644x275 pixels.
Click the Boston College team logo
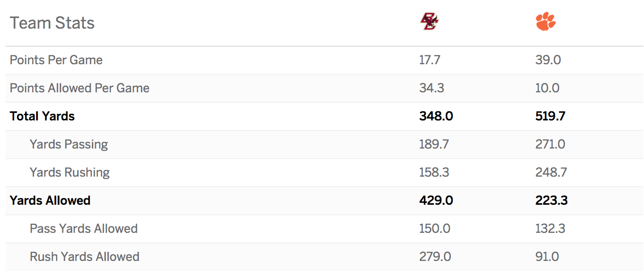[x=429, y=22]
